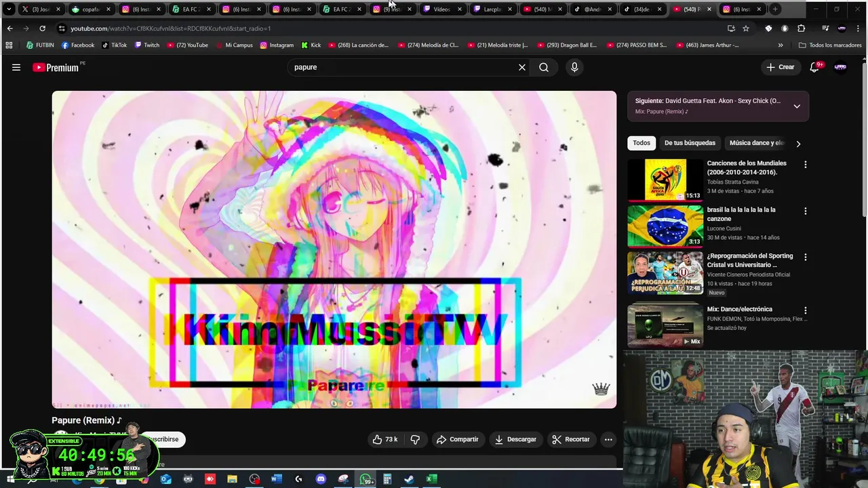Open the Mi Campus bookmark

pos(239,45)
